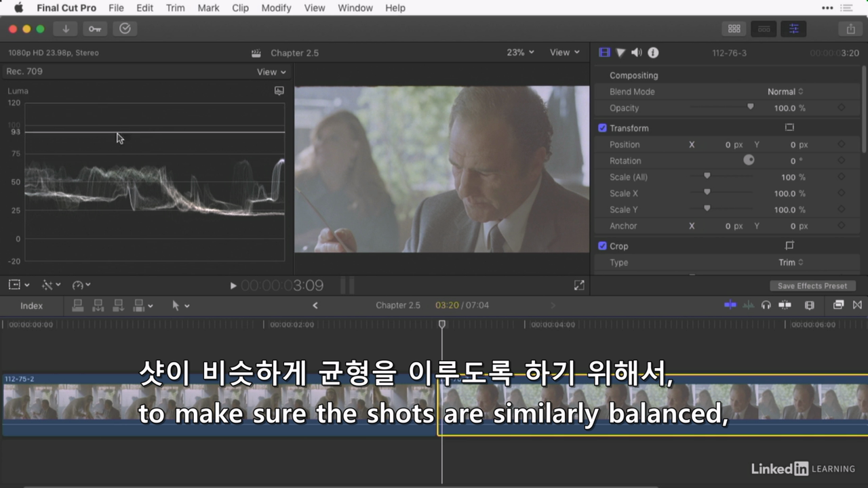This screenshot has height=488, width=868.
Task: Open the enhancements magic wand dropdown
Action: [52, 285]
